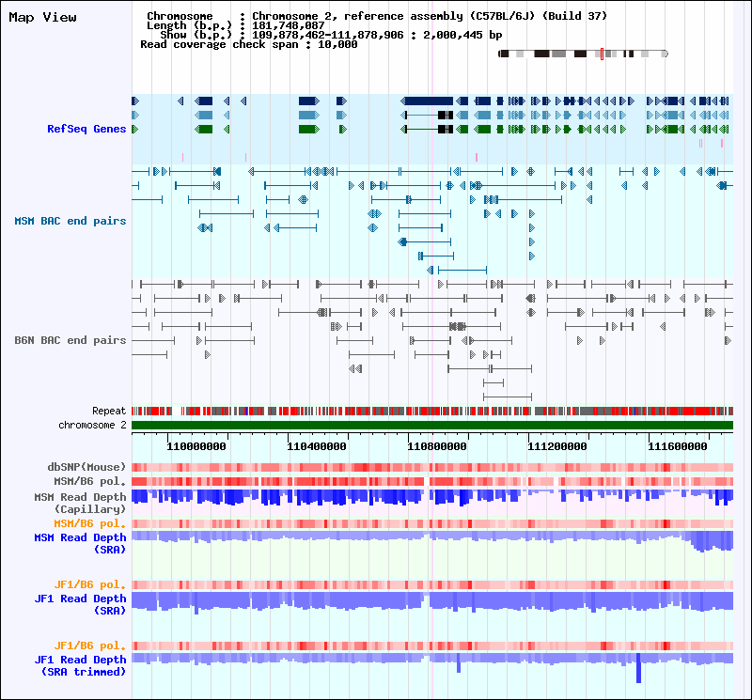Open JF1 Read Depth (SRA trimmed) link
This screenshot has width=752, height=700.
click(x=80, y=666)
